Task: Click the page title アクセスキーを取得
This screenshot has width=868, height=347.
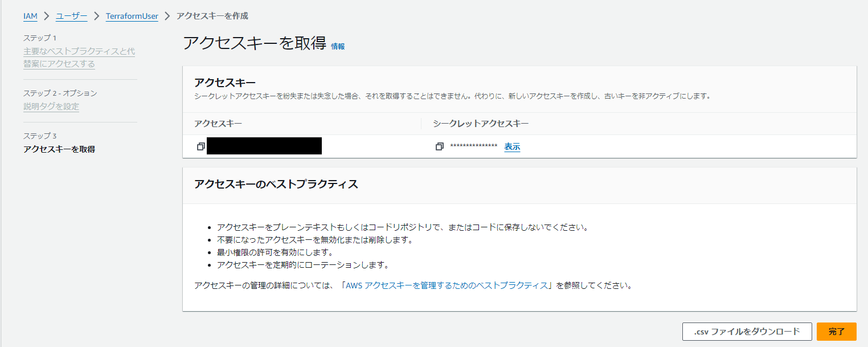Action: (255, 43)
